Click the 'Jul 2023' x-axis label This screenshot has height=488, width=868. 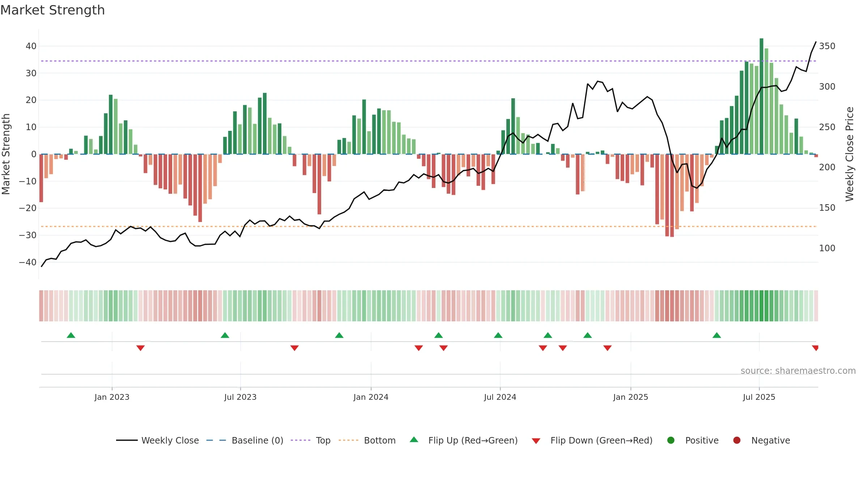(241, 397)
